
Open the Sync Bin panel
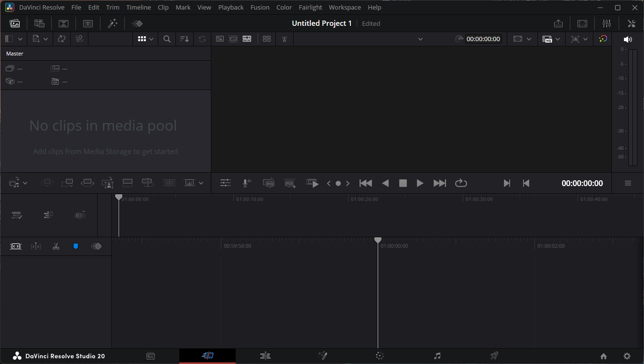click(39, 23)
